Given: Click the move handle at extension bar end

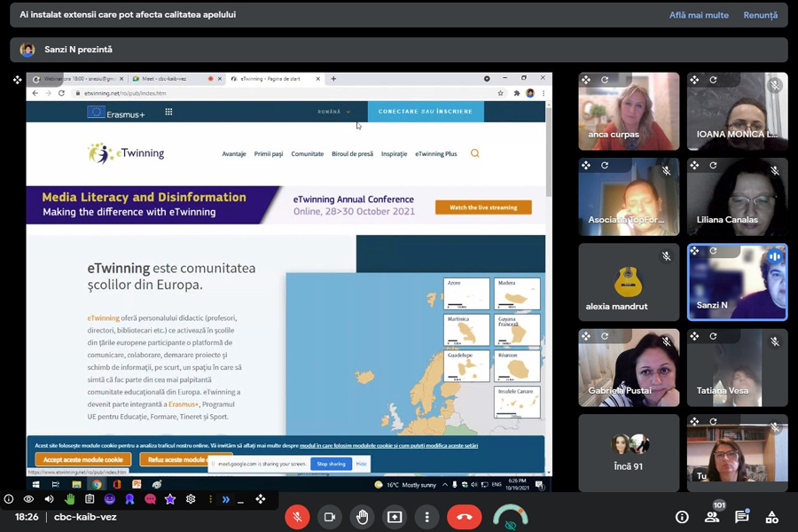Looking at the screenshot, I should pos(261,499).
